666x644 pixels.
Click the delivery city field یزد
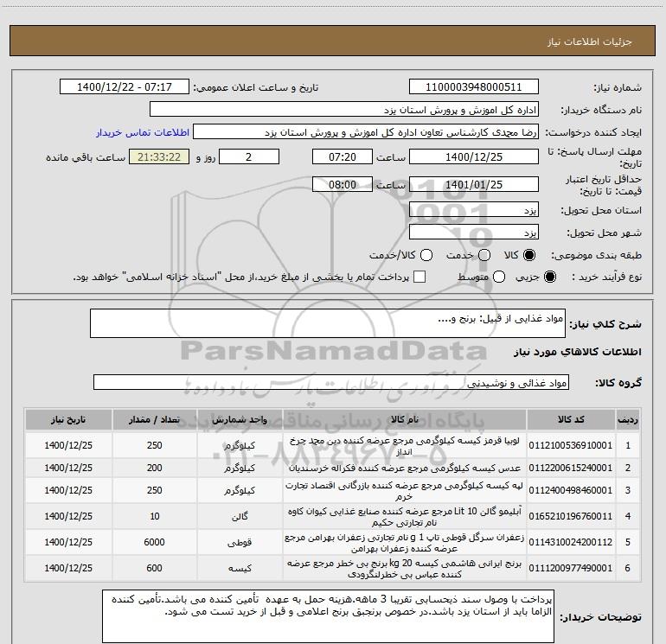[x=474, y=233]
